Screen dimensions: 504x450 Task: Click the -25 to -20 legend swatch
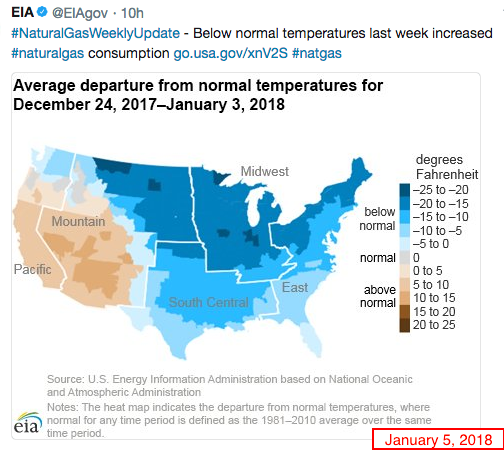pyautogui.click(x=405, y=190)
